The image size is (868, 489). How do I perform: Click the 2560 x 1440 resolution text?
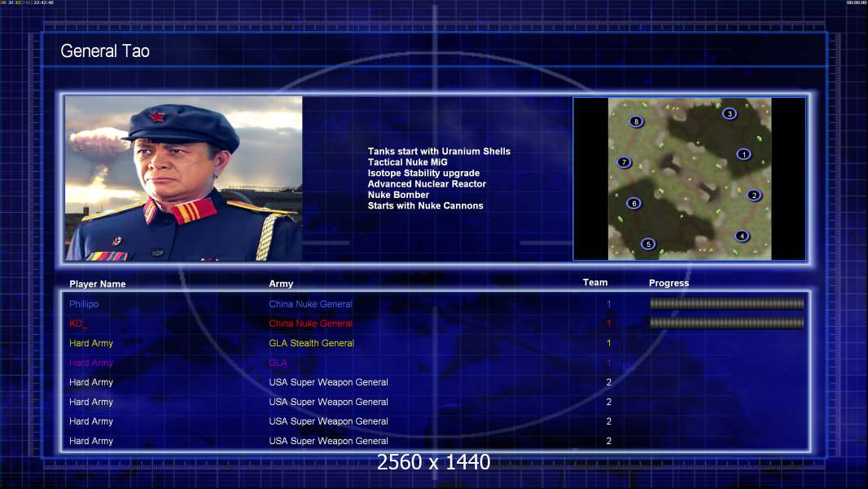click(433, 462)
